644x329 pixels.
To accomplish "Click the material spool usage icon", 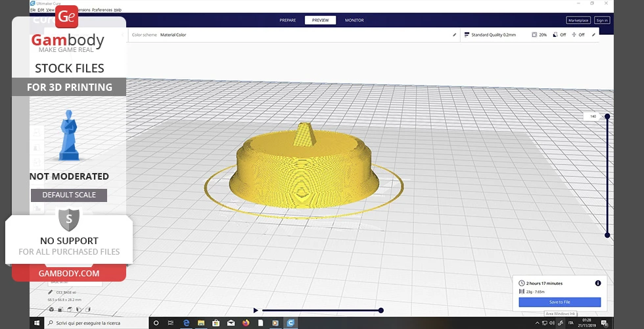I will (x=522, y=291).
